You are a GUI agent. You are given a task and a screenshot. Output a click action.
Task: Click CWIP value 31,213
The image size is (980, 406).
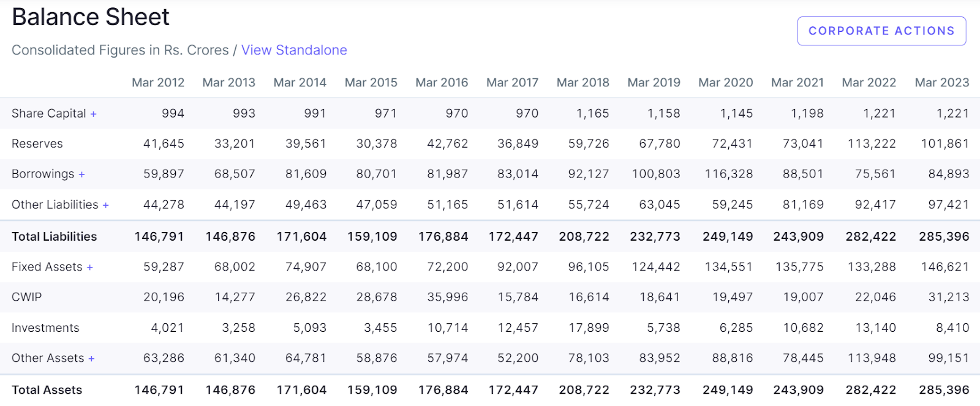pos(949,297)
